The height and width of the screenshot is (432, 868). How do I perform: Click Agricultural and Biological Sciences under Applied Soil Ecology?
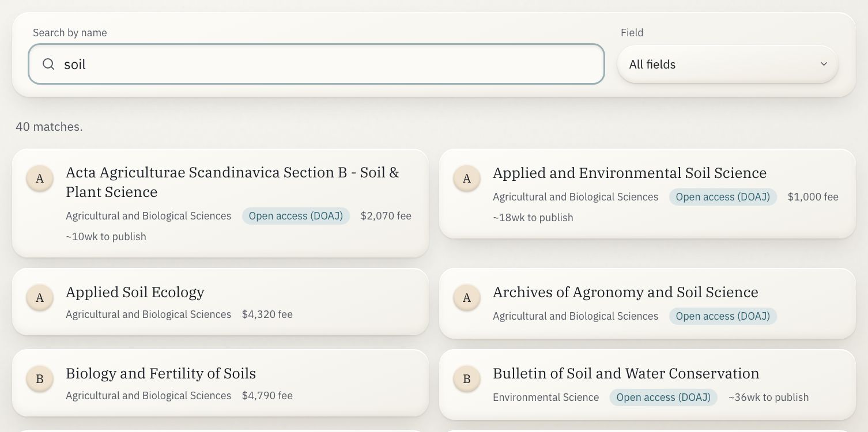(149, 314)
